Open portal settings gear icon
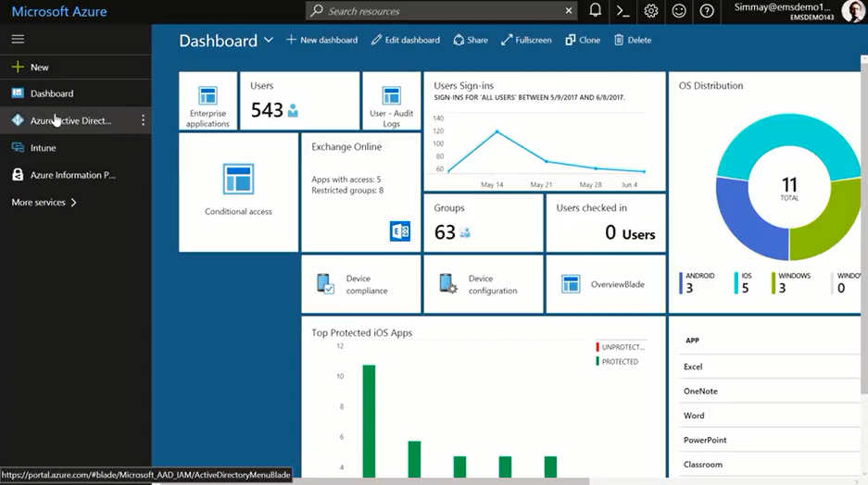 pyautogui.click(x=651, y=10)
